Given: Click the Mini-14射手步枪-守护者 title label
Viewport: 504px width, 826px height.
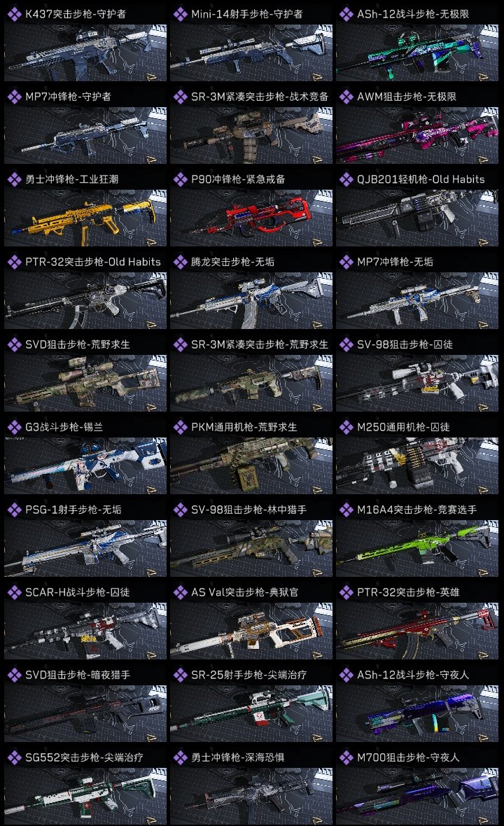Looking at the screenshot, I should pyautogui.click(x=247, y=14).
